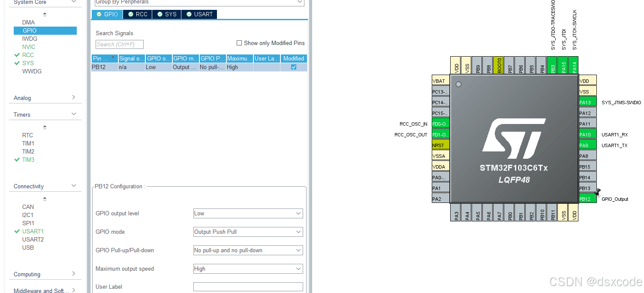Switch to the SYS tab
Screen dimensions: 644x293
[167, 14]
